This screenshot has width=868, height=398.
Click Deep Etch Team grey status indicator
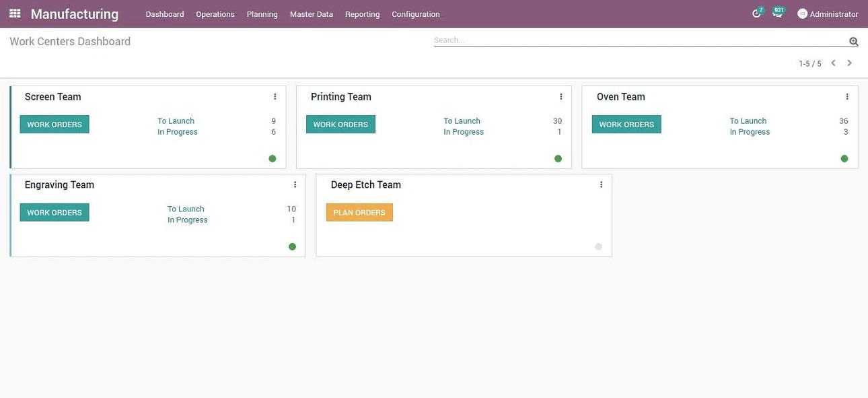[x=598, y=247]
